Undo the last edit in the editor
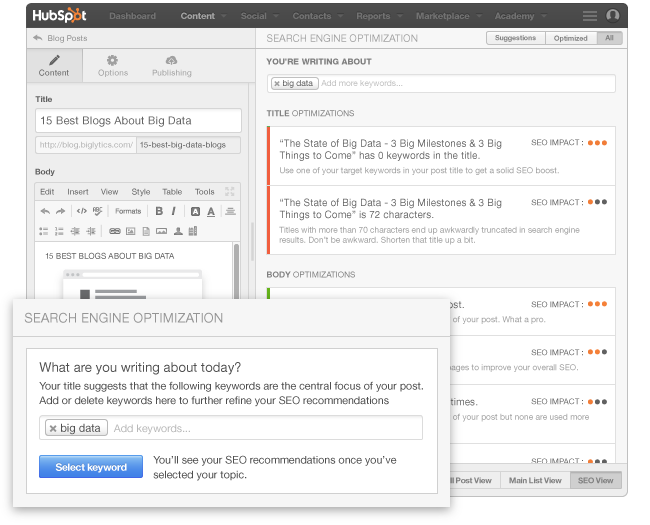The height and width of the screenshot is (525, 650). tap(45, 211)
